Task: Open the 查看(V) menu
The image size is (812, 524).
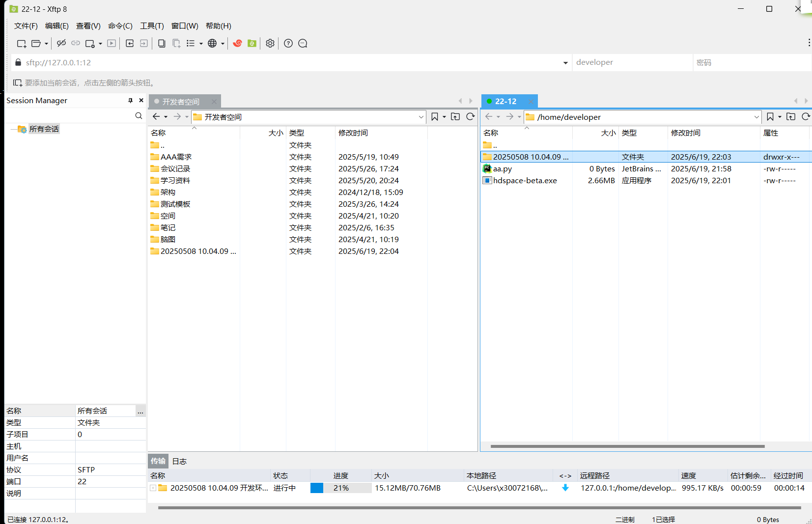Action: [88, 26]
